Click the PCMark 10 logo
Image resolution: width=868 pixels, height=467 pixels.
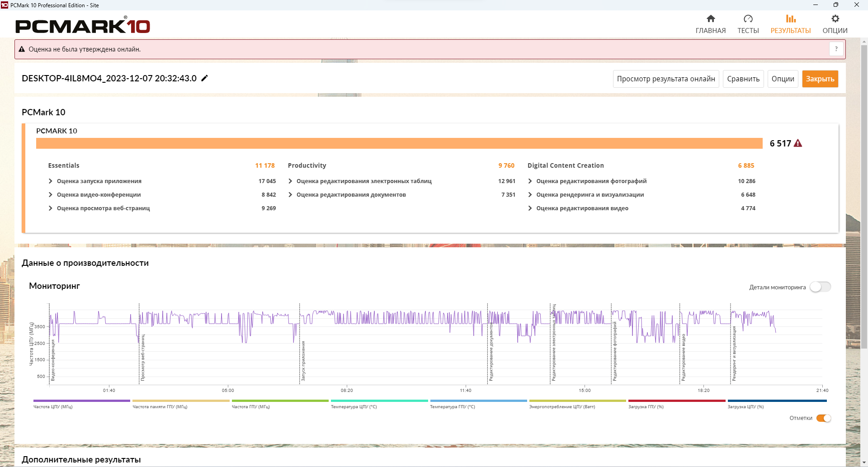tap(83, 25)
